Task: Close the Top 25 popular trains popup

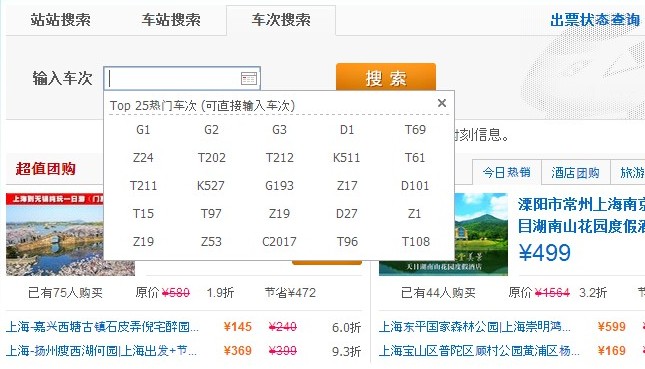Action: tap(442, 103)
